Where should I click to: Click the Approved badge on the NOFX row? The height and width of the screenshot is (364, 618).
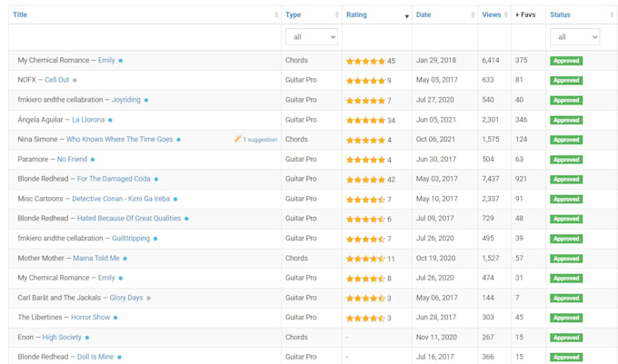[566, 80]
